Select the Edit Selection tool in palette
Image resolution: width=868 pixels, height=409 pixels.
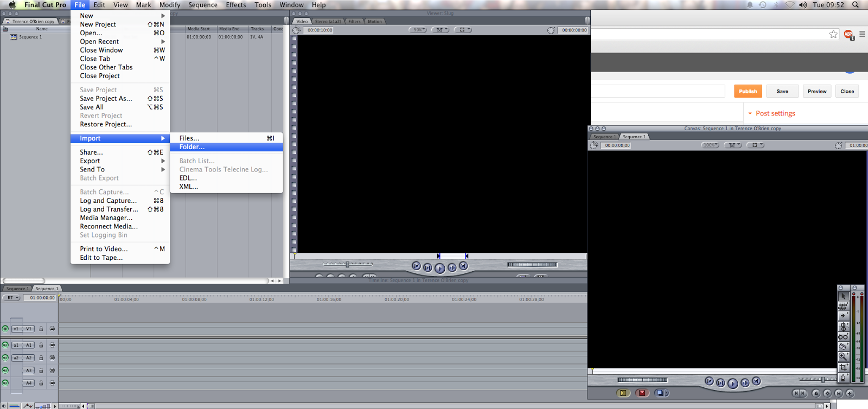844,306
